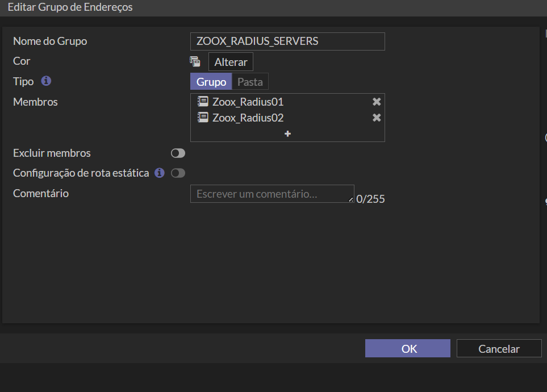Click the address group color icon
The width and height of the screenshot is (547, 392).
pyautogui.click(x=195, y=61)
